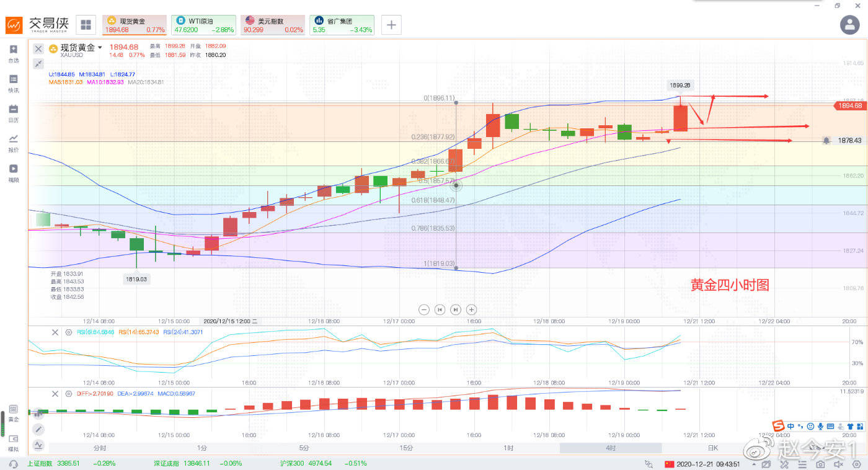The height and width of the screenshot is (470, 868).
Task: Click the grid layout icon at top
Action: (x=86, y=25)
